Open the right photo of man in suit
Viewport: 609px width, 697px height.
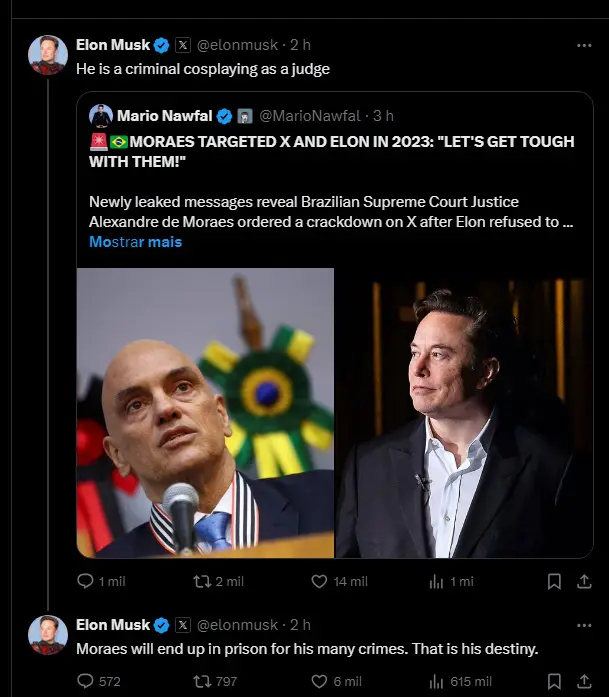click(x=463, y=412)
